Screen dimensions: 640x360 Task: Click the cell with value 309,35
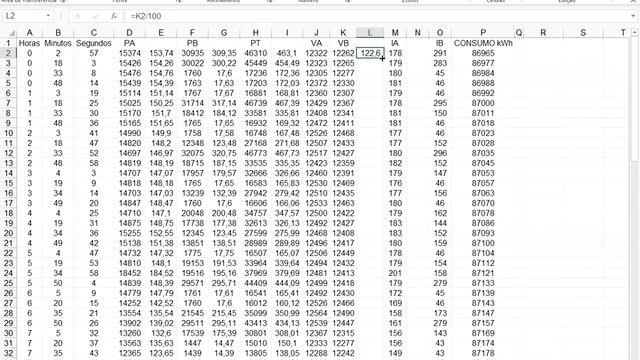(x=224, y=53)
